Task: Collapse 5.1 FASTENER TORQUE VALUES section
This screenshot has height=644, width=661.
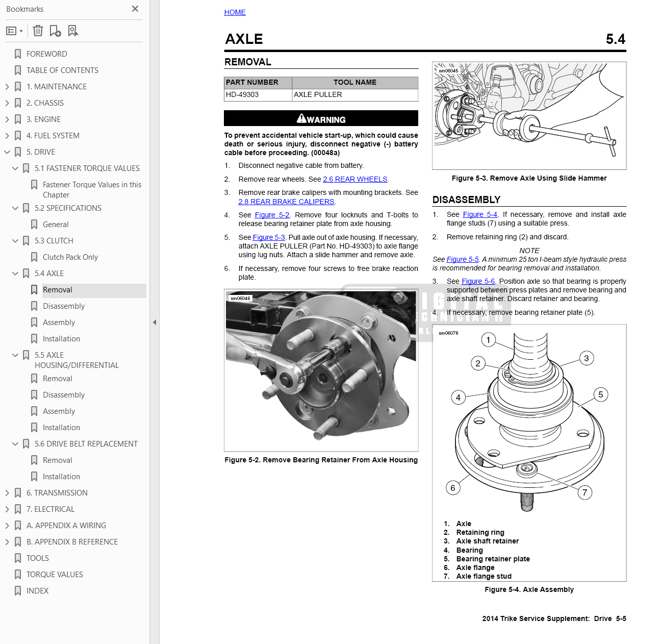Action: 15,168
